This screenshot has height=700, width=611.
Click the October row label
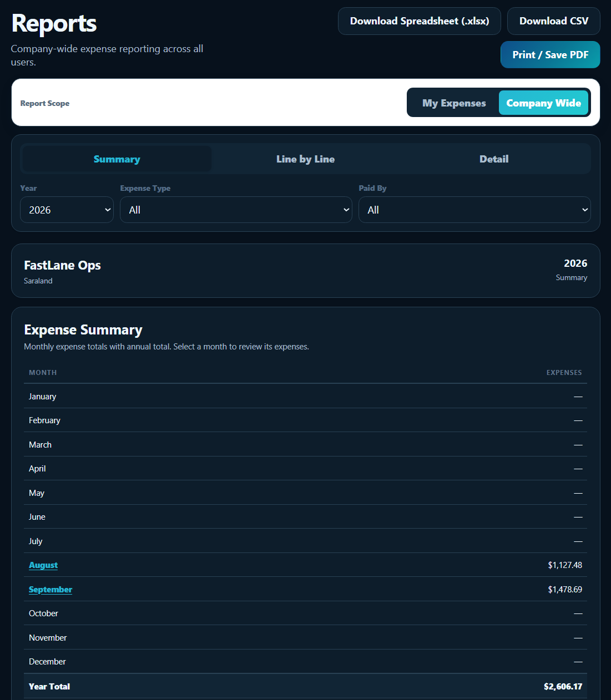[43, 613]
